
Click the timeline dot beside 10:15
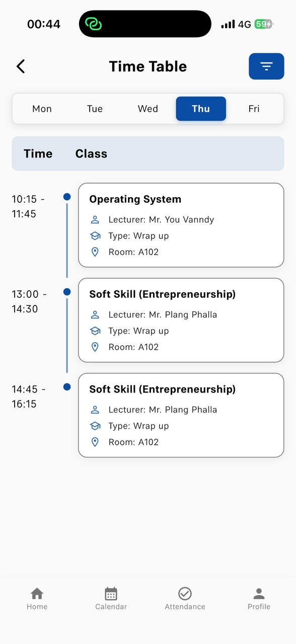(x=67, y=197)
